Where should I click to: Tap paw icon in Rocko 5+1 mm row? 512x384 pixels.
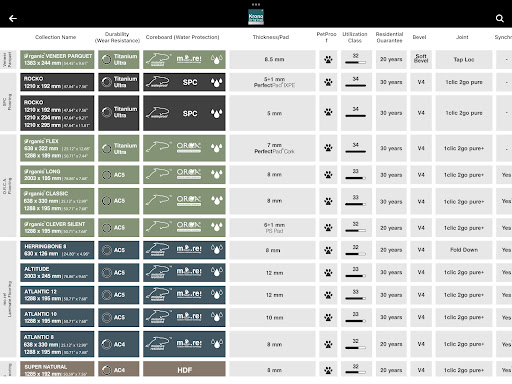tap(328, 82)
